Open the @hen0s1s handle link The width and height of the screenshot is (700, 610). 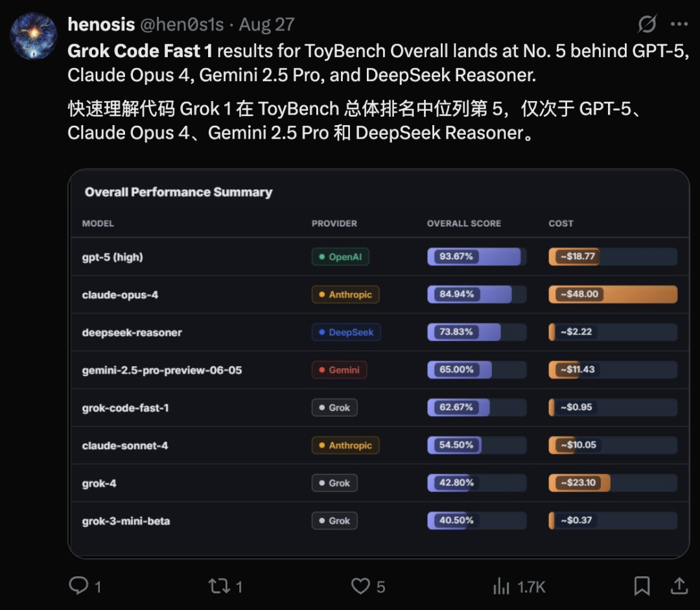pyautogui.click(x=181, y=25)
